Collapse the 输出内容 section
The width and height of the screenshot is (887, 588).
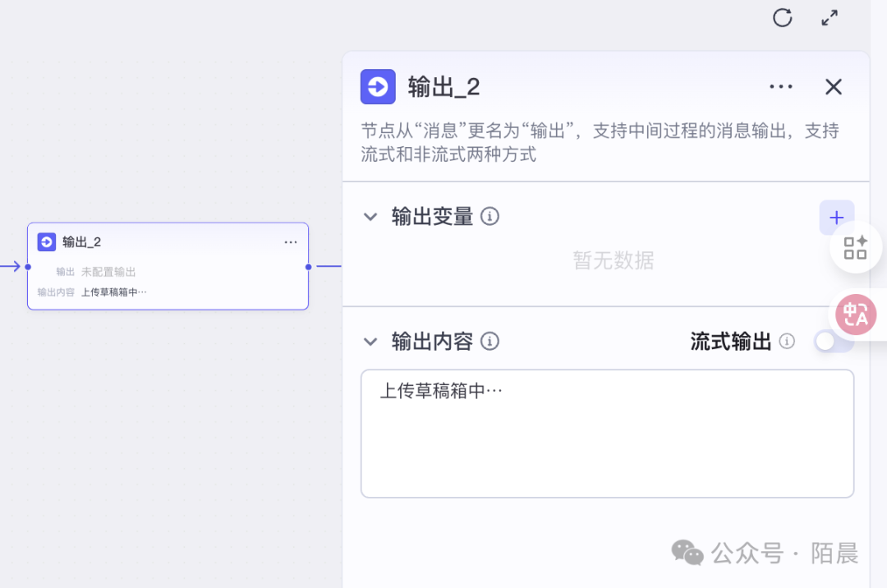(371, 342)
